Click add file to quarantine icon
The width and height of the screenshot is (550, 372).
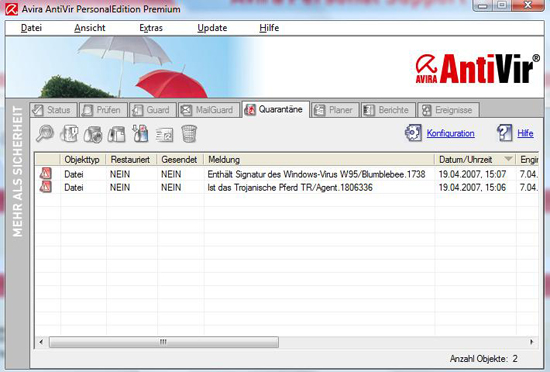[x=140, y=134]
